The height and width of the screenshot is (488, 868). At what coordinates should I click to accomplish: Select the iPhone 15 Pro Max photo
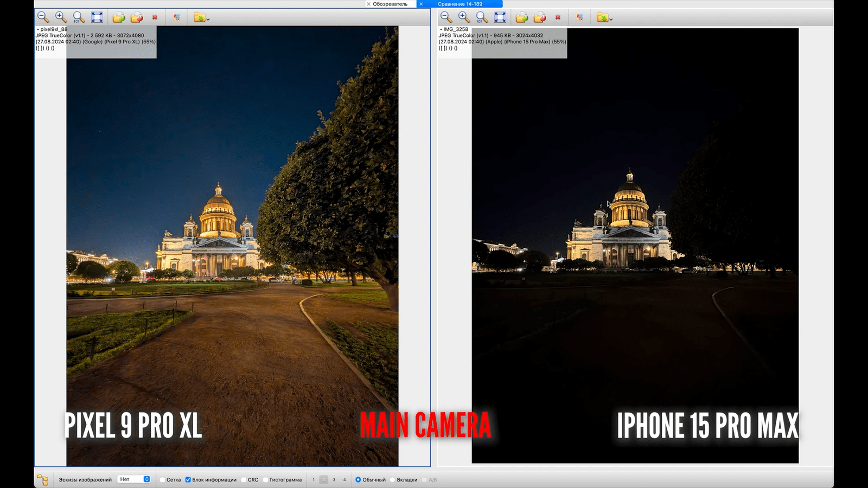(x=635, y=246)
